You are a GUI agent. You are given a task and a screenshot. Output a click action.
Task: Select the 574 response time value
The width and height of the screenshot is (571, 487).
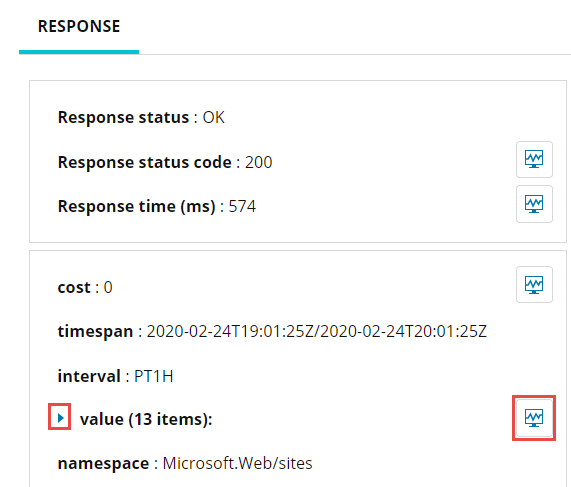click(x=242, y=207)
